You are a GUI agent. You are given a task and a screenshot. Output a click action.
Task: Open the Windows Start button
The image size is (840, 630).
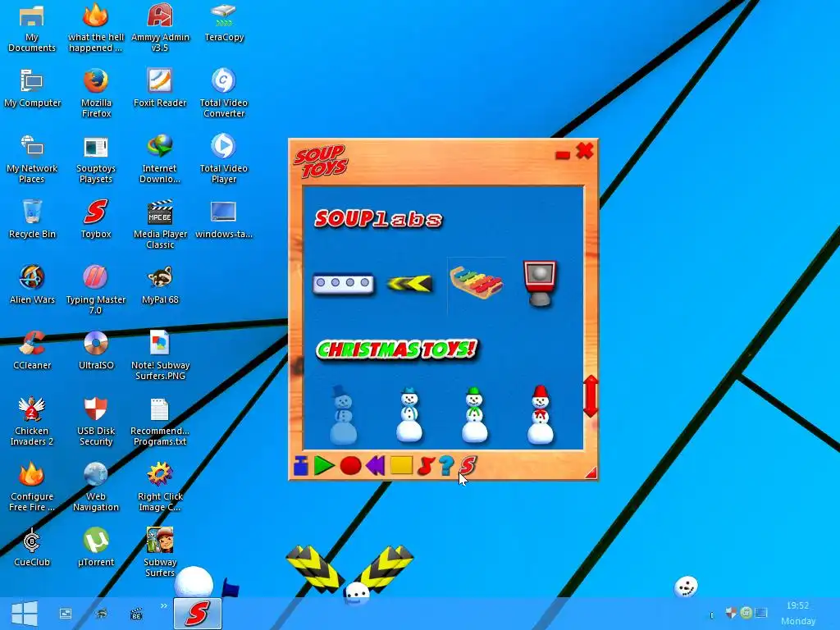point(24,614)
